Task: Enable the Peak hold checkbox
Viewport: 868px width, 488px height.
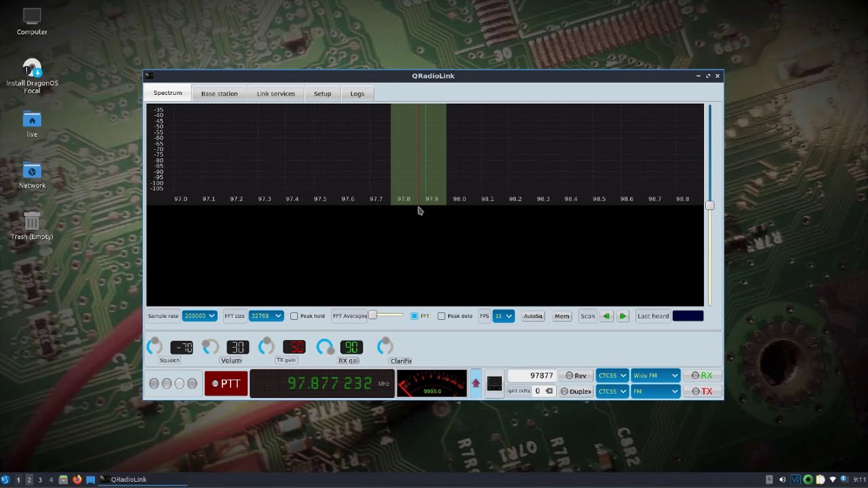Action: (294, 316)
